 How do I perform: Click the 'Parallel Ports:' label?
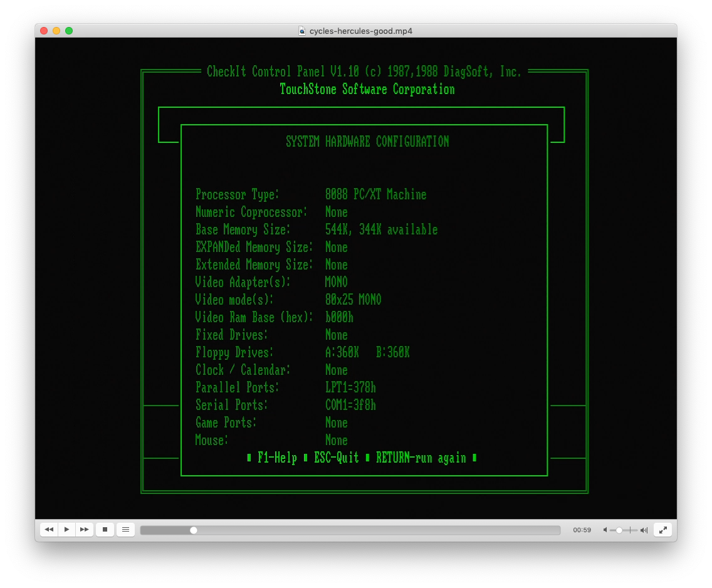point(237,387)
